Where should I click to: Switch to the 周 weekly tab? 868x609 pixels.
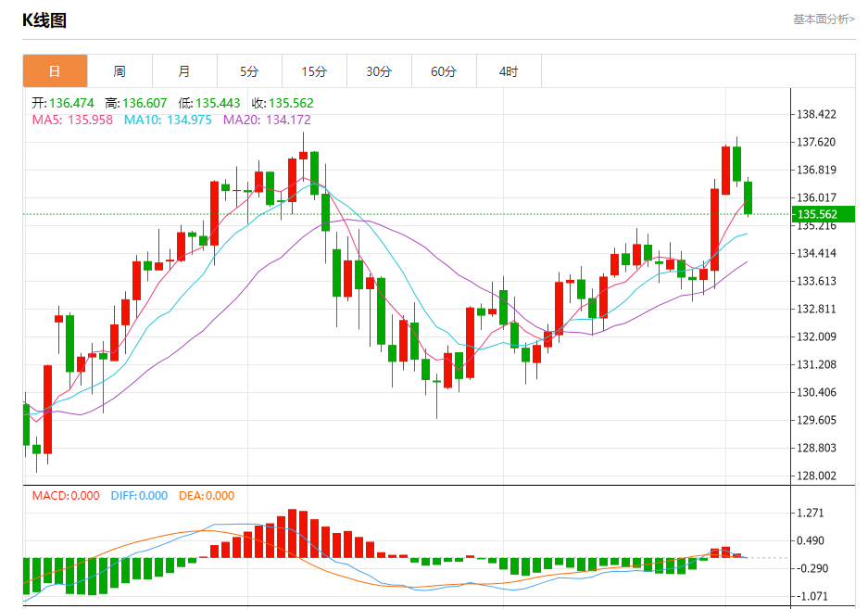120,71
